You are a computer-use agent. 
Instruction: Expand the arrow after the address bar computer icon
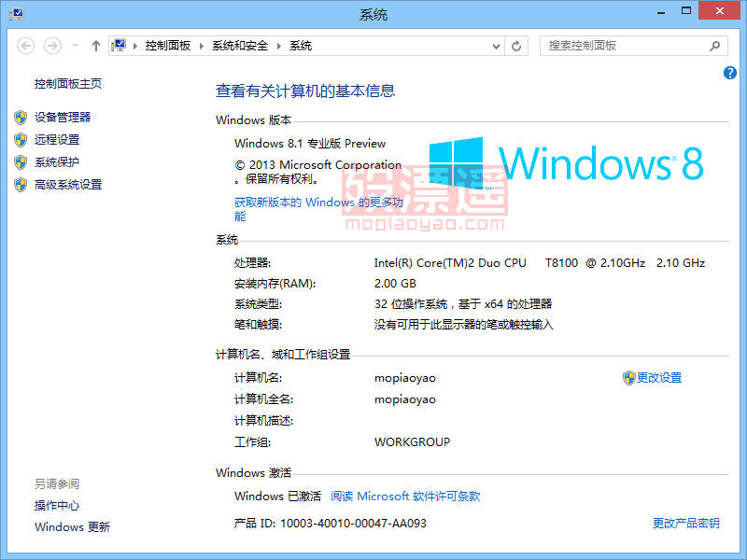[135, 46]
